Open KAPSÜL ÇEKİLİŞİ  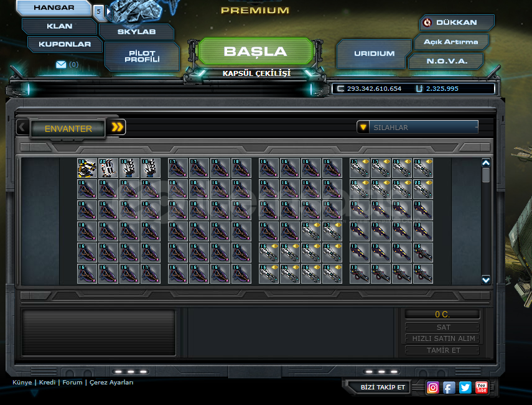[x=256, y=73]
